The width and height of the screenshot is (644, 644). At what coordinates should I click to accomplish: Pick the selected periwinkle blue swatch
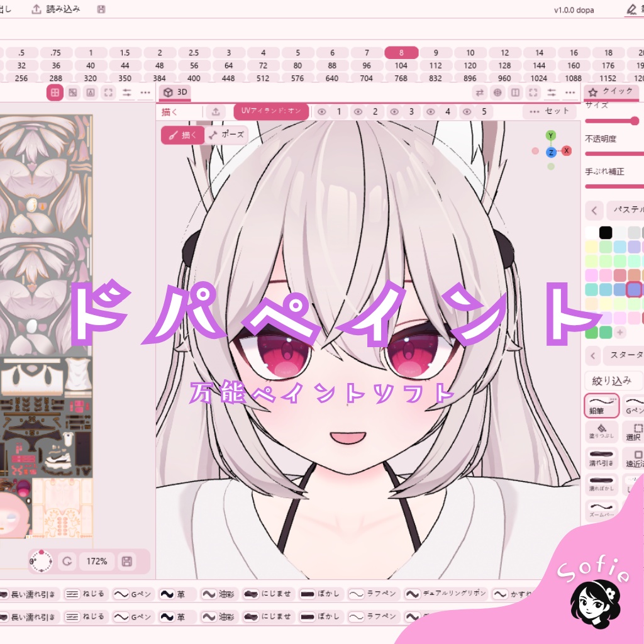coord(634,289)
